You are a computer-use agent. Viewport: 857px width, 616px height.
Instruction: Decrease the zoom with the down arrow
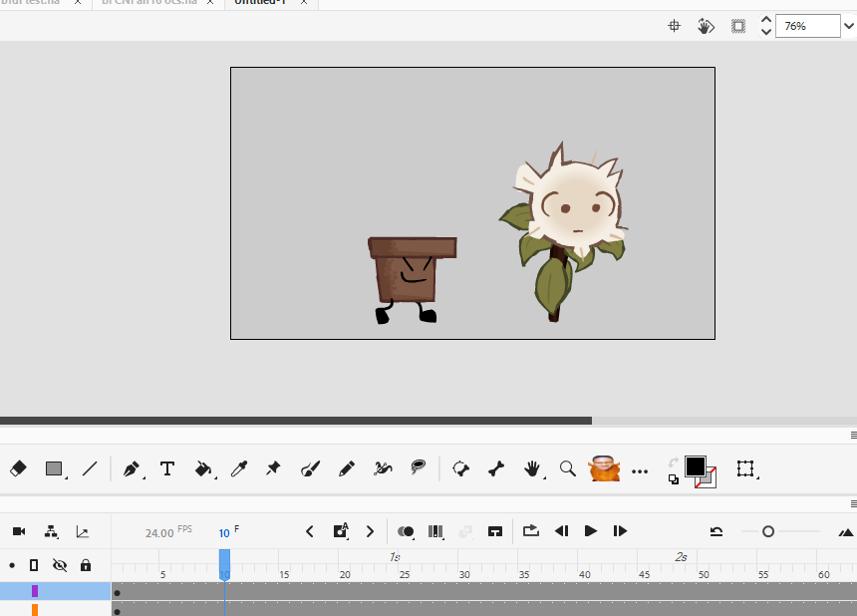pos(766,32)
